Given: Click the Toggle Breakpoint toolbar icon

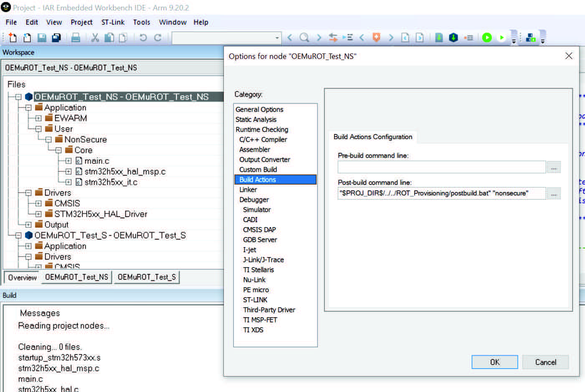Looking at the screenshot, I should pos(469,38).
